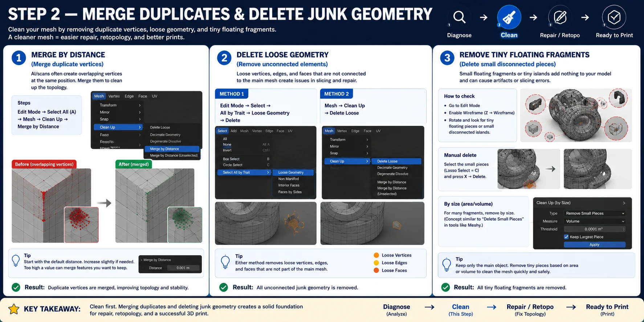Click the After (merged) preview thumbnail
Image resolution: width=644 pixels, height=322 pixels.
185,225
